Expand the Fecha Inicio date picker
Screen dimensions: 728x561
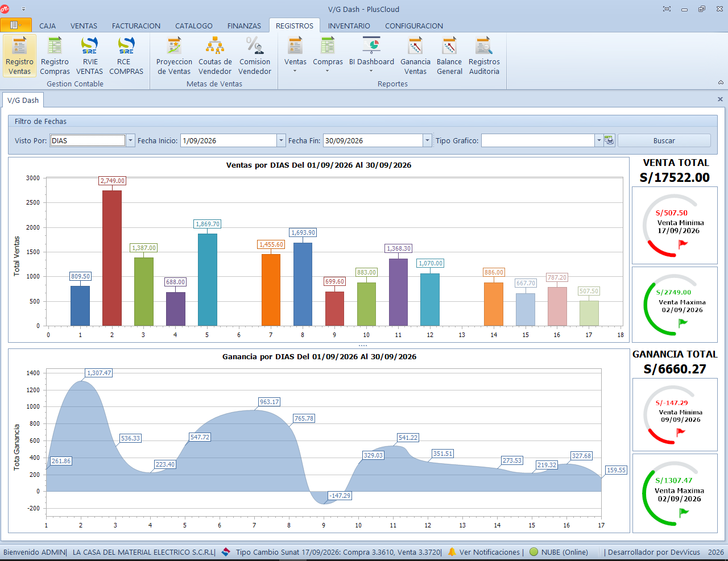(281, 140)
